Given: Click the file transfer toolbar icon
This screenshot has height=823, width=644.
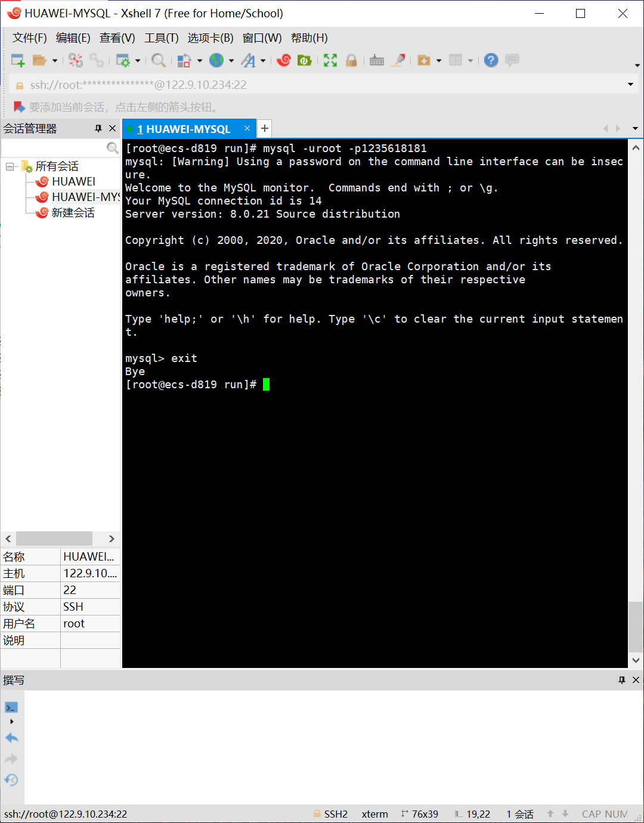Looking at the screenshot, I should click(x=184, y=60).
